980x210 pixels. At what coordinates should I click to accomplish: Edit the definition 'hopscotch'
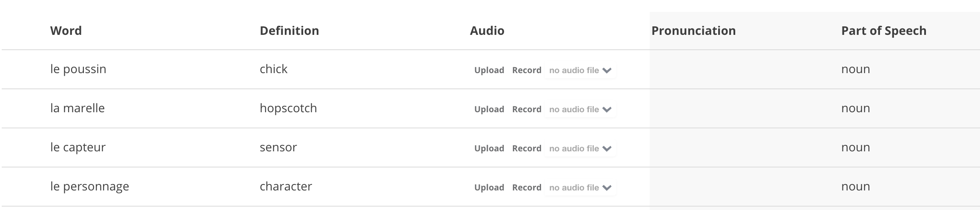(x=288, y=108)
